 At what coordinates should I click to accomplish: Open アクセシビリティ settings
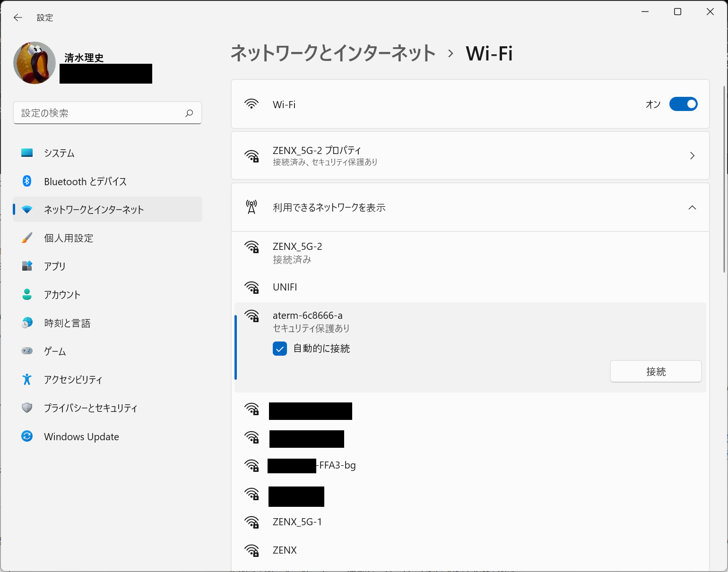pos(108,379)
